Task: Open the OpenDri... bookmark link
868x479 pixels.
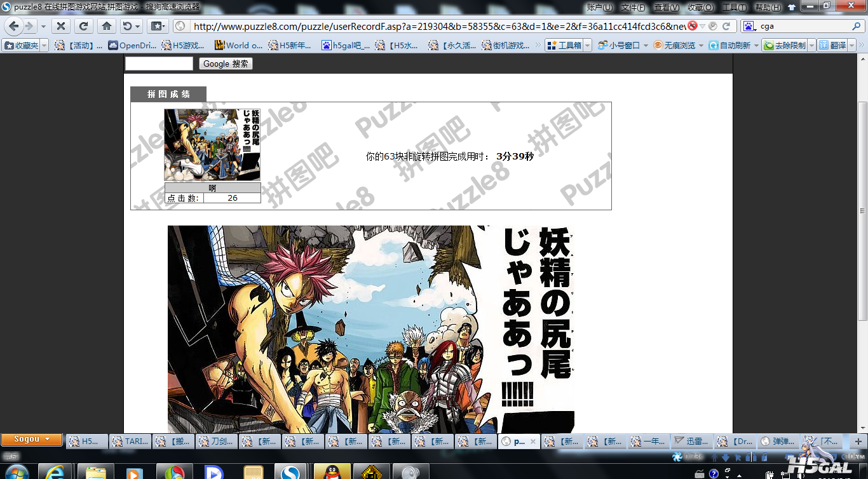Action: tap(132, 46)
